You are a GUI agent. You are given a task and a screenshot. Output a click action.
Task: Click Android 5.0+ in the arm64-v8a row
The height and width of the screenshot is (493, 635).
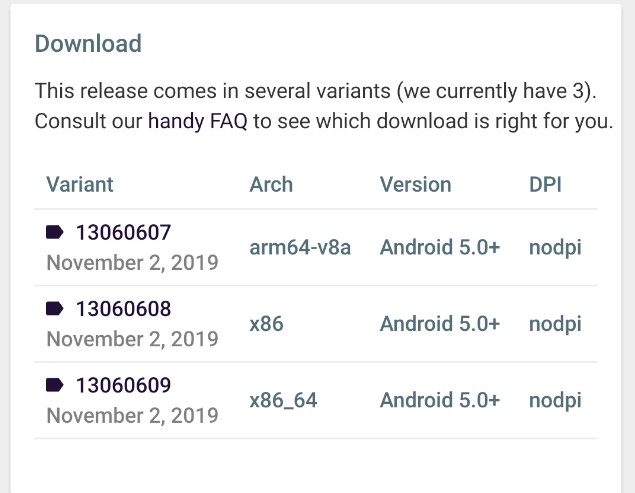(x=440, y=247)
